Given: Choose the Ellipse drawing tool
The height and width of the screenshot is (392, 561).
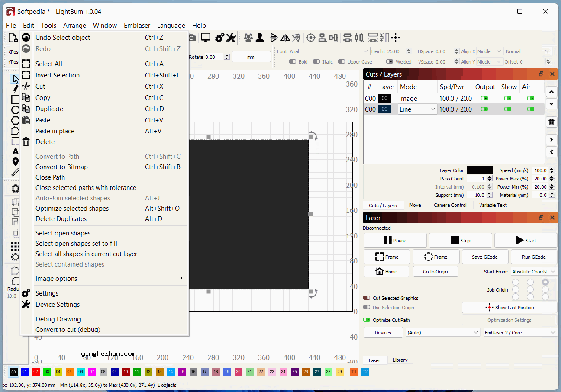Looking at the screenshot, I should coord(16,110).
